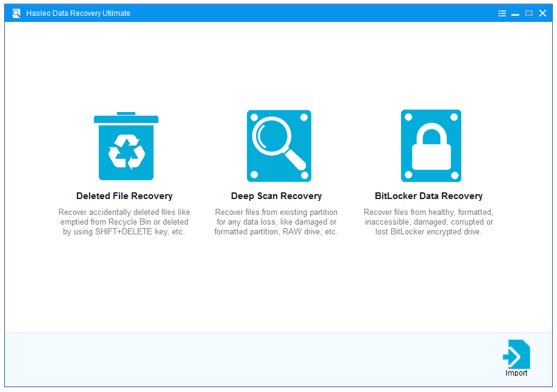557x392 pixels.
Task: Close the Hasleo Data Recovery window
Action: tap(542, 13)
